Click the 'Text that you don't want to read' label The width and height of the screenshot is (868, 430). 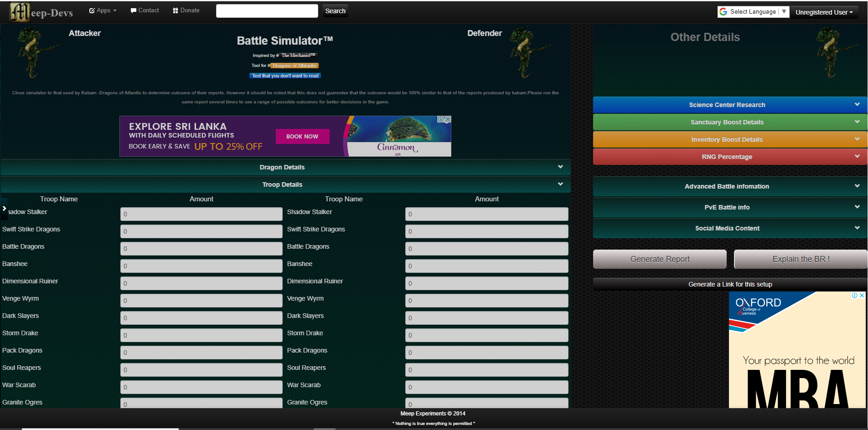tap(285, 76)
